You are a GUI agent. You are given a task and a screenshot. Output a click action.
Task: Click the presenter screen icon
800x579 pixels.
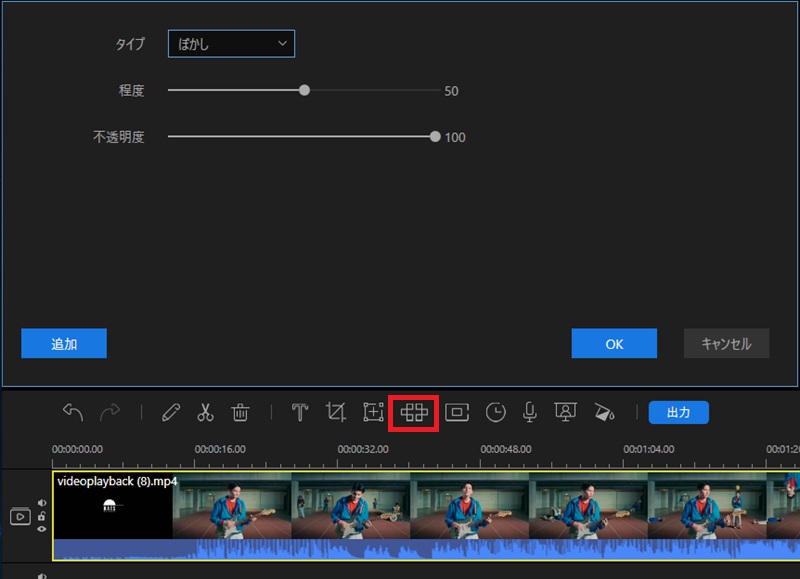tap(566, 412)
